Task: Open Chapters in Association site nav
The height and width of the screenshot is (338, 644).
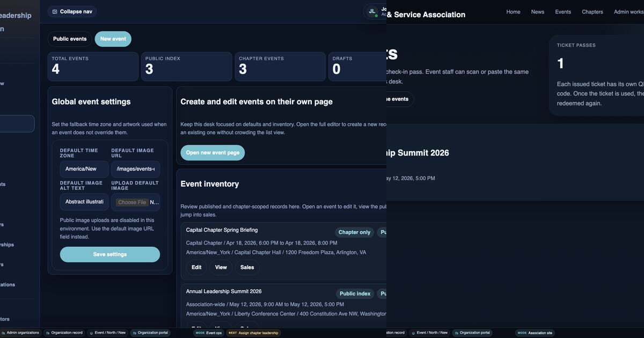Action: [592, 12]
